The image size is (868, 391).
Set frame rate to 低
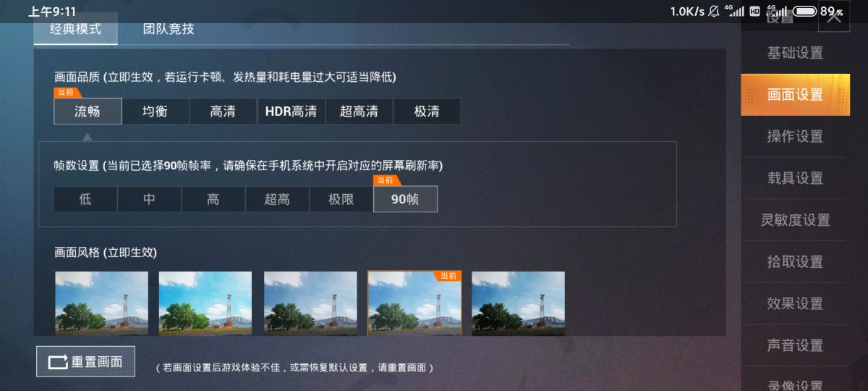pos(85,199)
